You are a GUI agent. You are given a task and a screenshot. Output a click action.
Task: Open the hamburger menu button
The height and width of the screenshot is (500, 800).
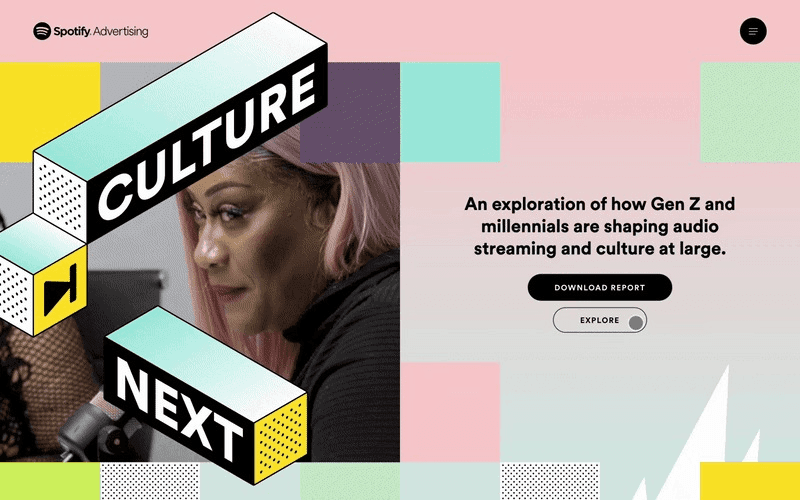tap(753, 31)
